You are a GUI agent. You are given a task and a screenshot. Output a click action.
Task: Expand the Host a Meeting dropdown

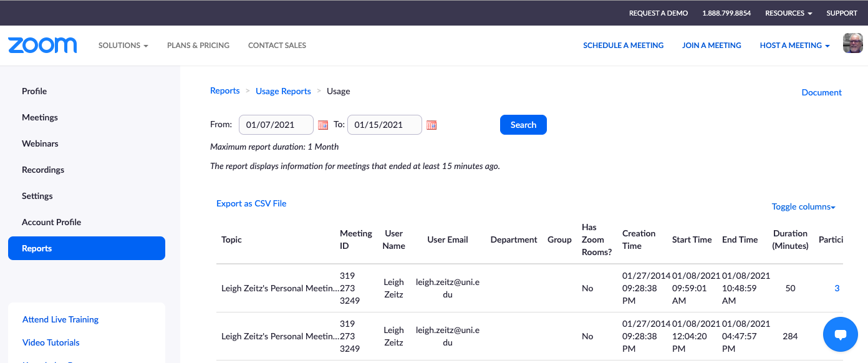(x=794, y=46)
